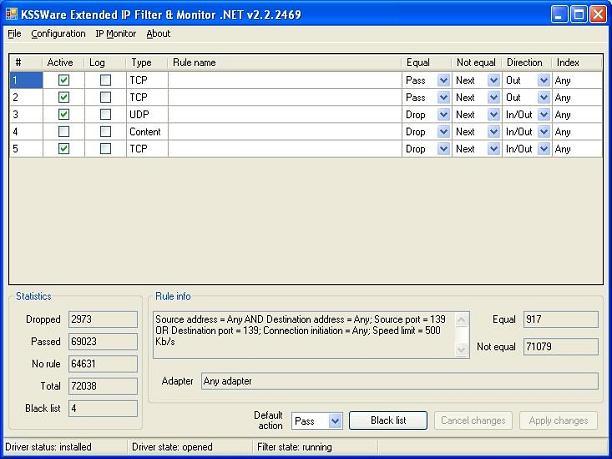
Task: Enable Log checkbox for rule 3
Action: coord(105,114)
